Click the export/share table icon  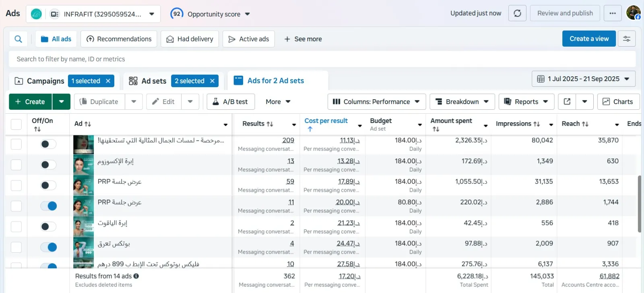click(x=567, y=102)
